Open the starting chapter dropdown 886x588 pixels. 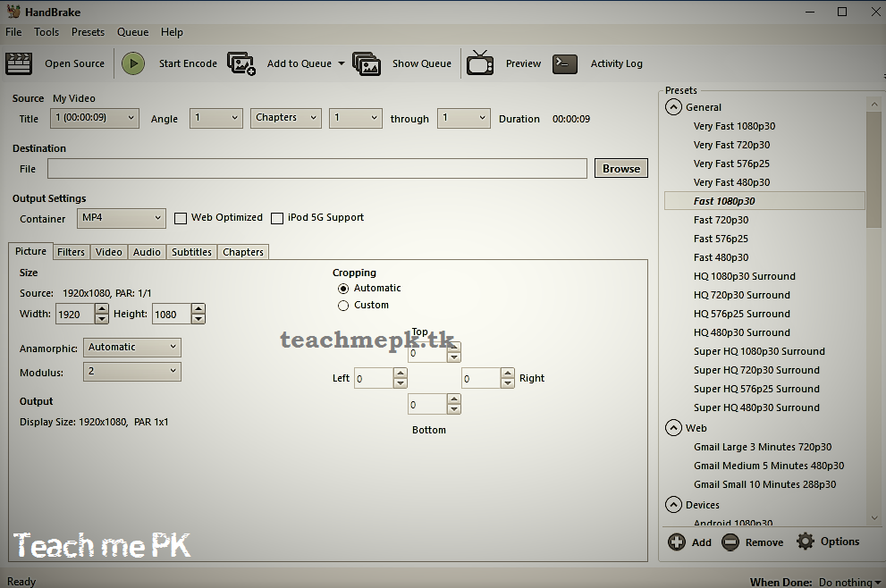(356, 118)
